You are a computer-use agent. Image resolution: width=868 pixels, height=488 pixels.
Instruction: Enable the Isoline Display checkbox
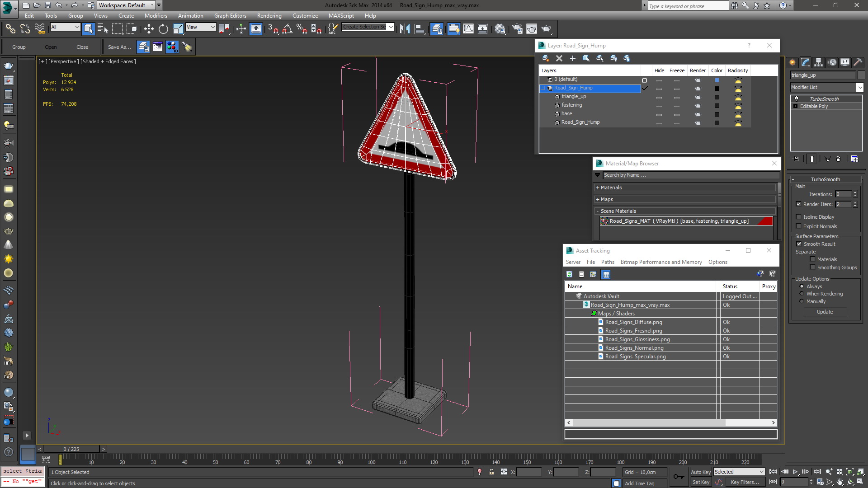[x=798, y=217]
